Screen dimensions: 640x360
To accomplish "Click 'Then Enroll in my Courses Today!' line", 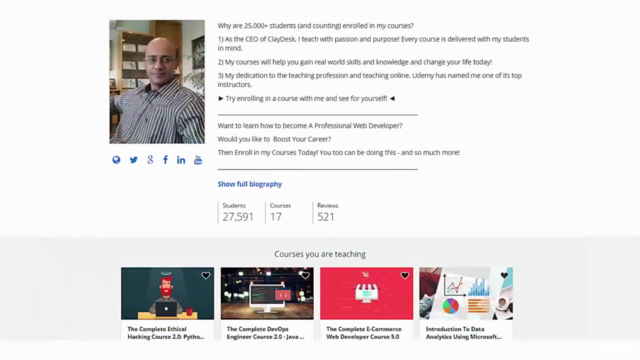I will pyautogui.click(x=338, y=153).
